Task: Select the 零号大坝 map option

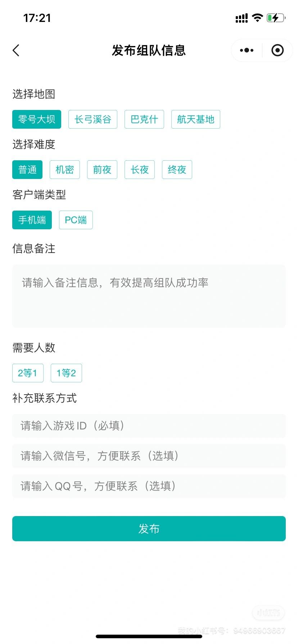Action: click(37, 119)
